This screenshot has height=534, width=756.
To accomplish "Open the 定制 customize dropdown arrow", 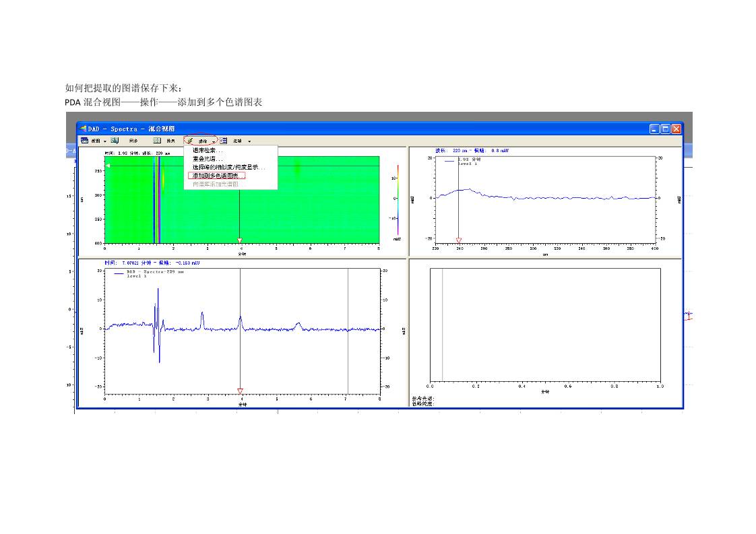I will point(249,141).
